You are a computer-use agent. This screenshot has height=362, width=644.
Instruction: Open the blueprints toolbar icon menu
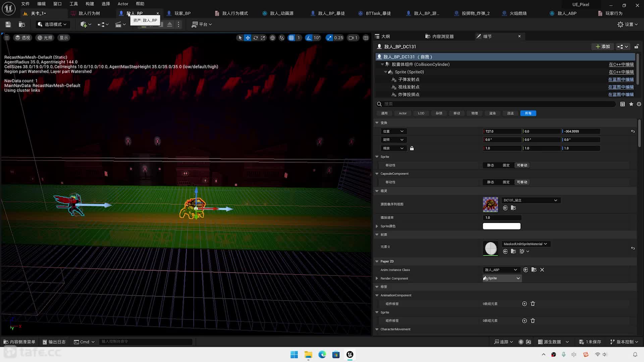(103, 24)
